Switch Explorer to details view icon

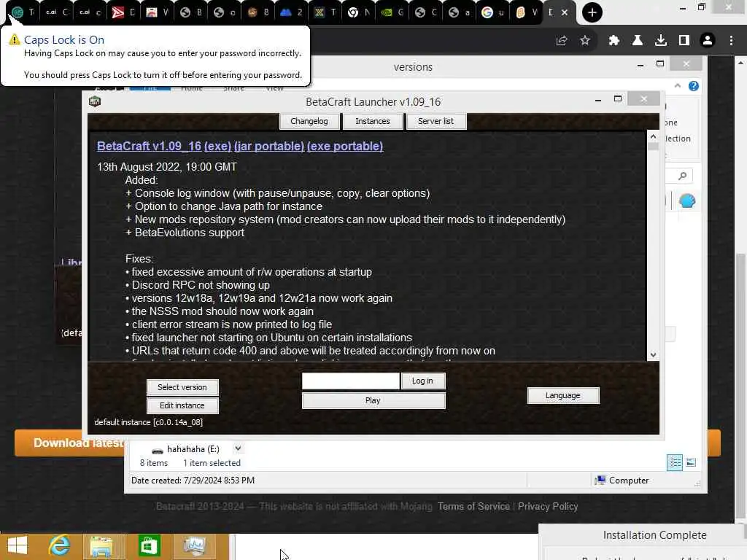click(675, 462)
